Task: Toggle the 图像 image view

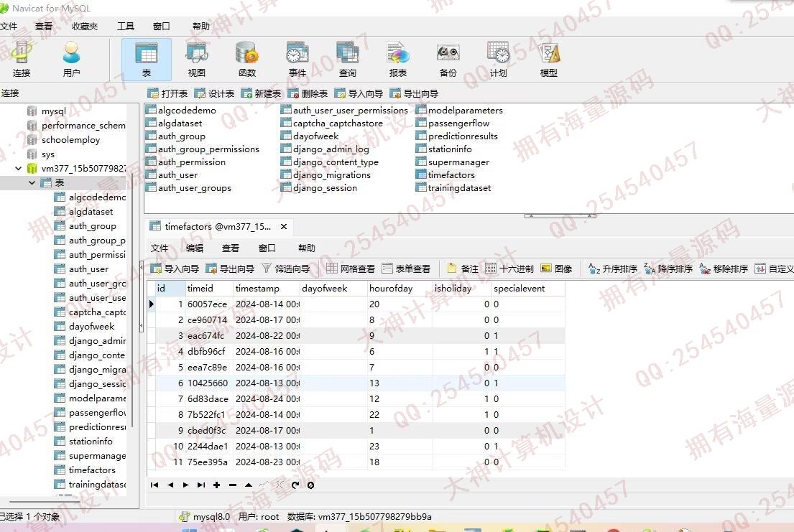Action: click(x=556, y=269)
